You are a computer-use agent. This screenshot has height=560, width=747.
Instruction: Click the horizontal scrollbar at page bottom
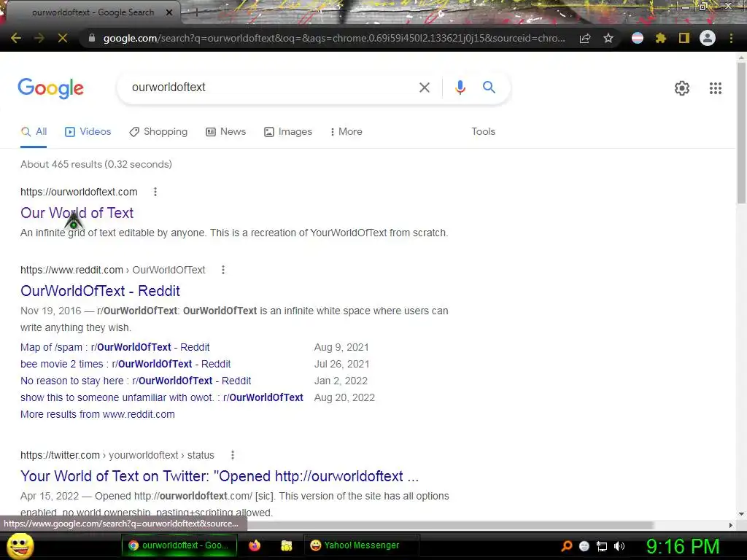click(450, 525)
